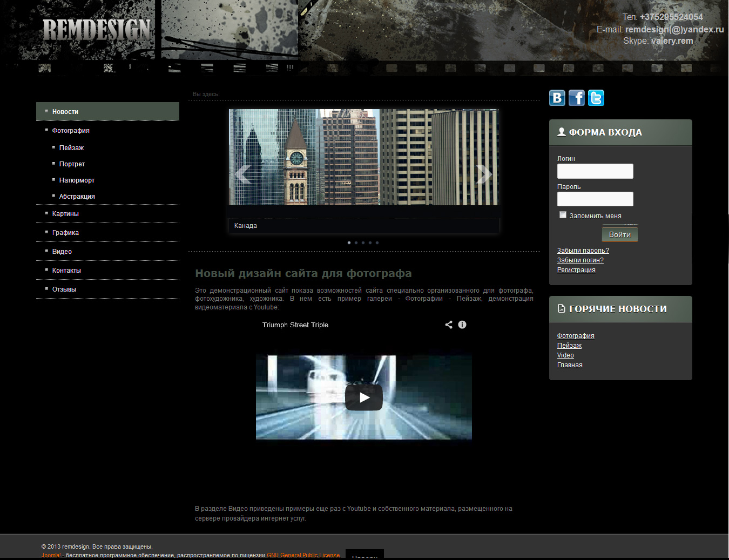Image resolution: width=729 pixels, height=560 pixels.
Task: Open 'Пейзаж' link in hot news
Action: click(x=569, y=346)
